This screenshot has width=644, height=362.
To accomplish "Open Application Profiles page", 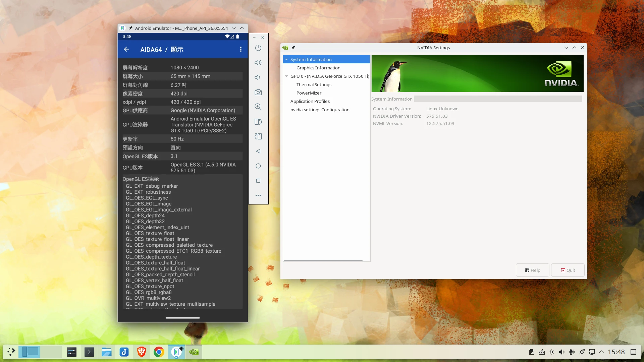I will pyautogui.click(x=310, y=101).
